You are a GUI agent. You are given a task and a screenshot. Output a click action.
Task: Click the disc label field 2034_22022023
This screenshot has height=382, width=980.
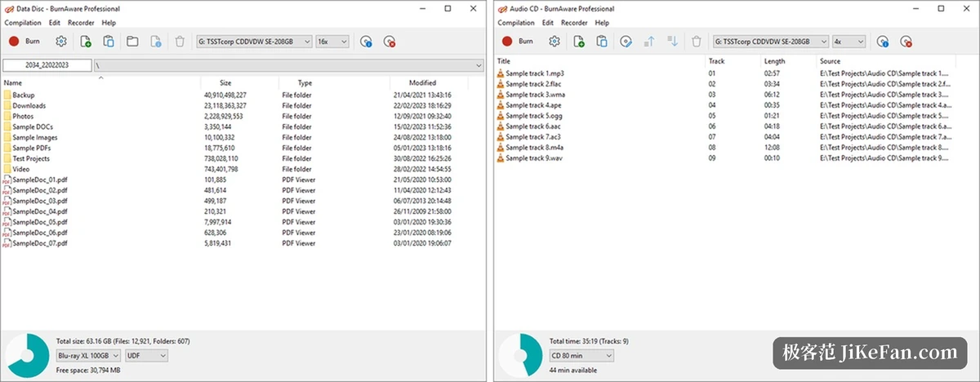coord(47,64)
